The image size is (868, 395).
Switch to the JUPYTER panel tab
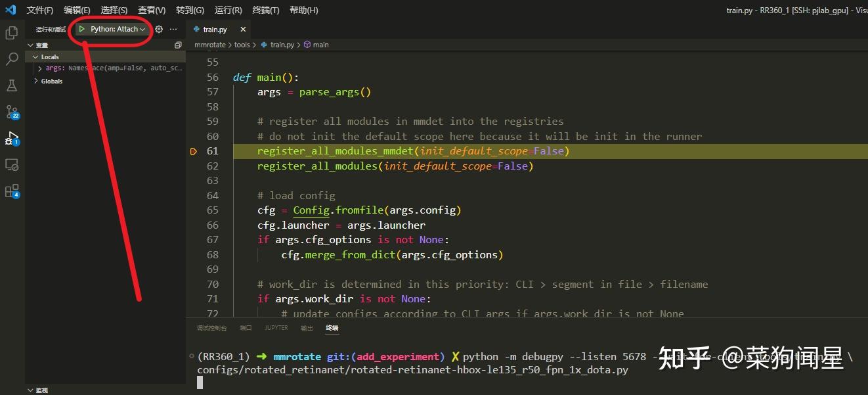[x=276, y=327]
